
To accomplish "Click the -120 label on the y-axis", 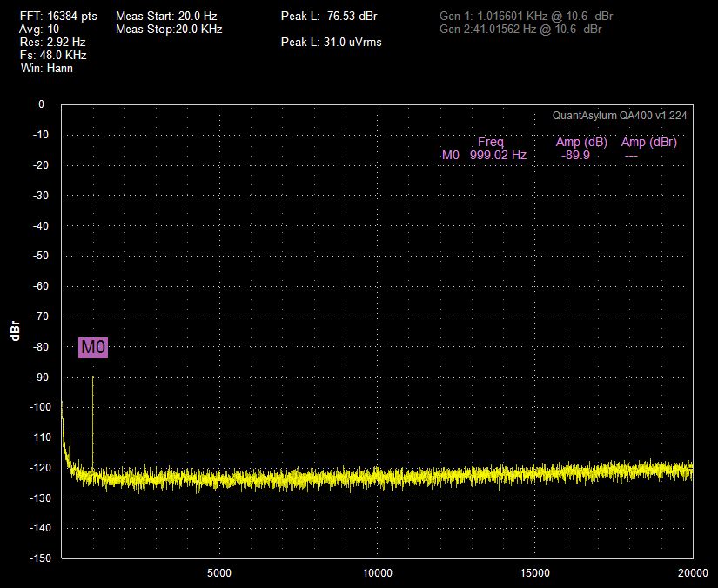I will click(40, 468).
